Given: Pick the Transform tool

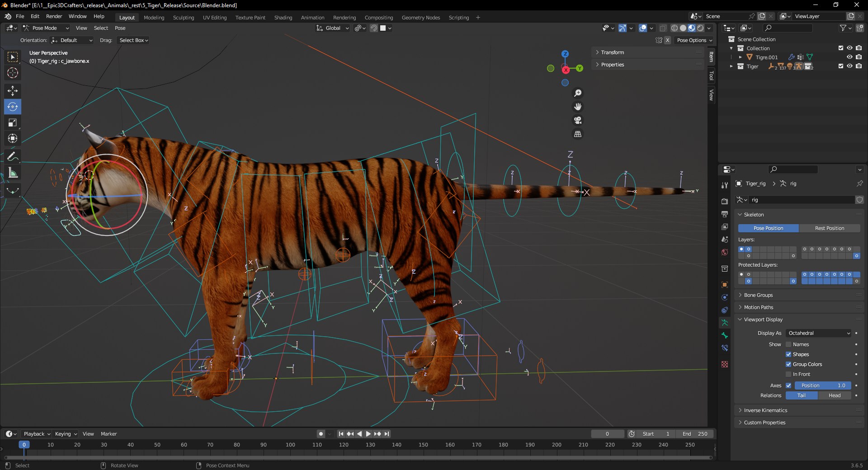Looking at the screenshot, I should pos(13,138).
